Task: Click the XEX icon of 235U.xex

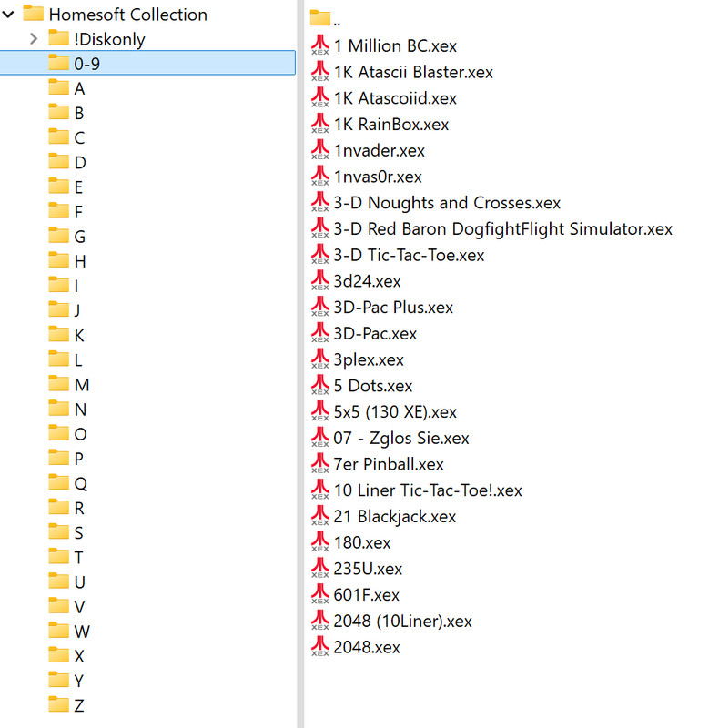Action: tap(320, 568)
